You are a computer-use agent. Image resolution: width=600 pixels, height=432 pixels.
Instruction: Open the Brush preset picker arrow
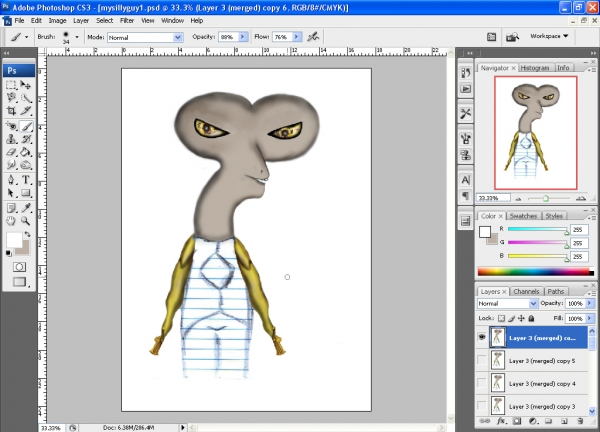point(77,37)
